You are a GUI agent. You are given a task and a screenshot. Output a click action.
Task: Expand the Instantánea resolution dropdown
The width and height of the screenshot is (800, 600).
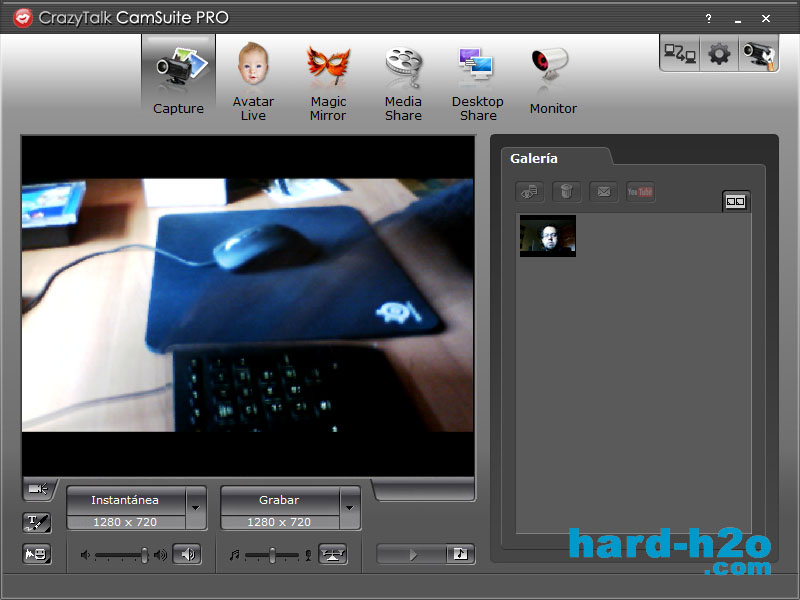tap(195, 508)
